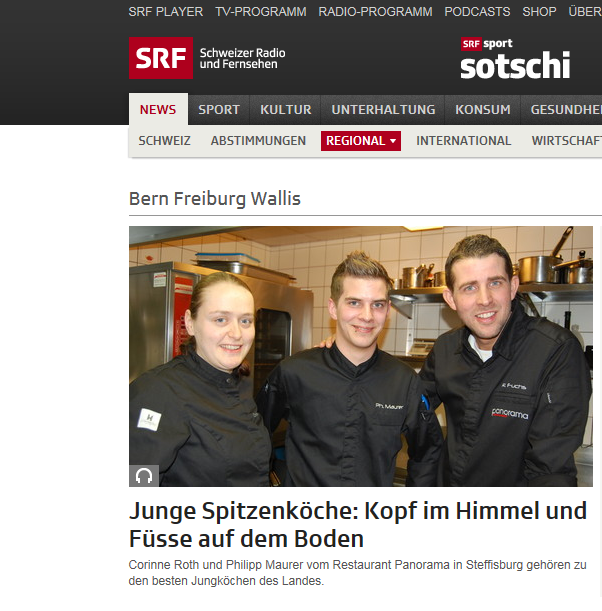Open the SRF sport Sotschi banner
Image resolution: width=602 pixels, height=611 pixels.
[515, 58]
